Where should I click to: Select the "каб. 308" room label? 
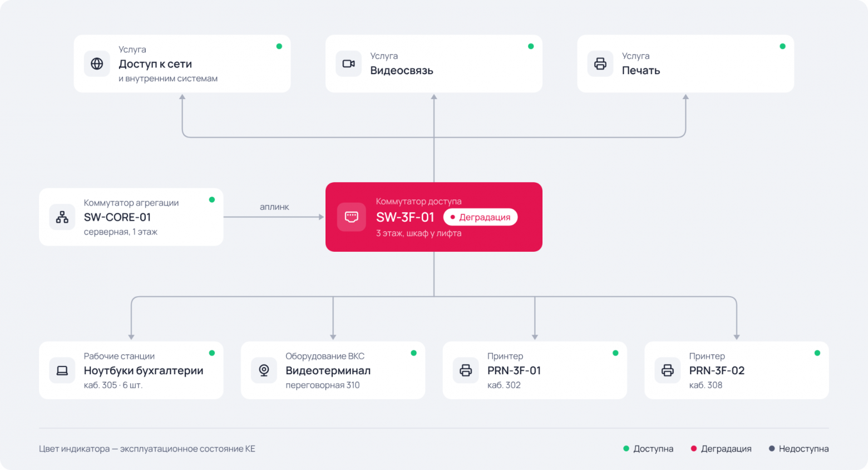(x=706, y=385)
